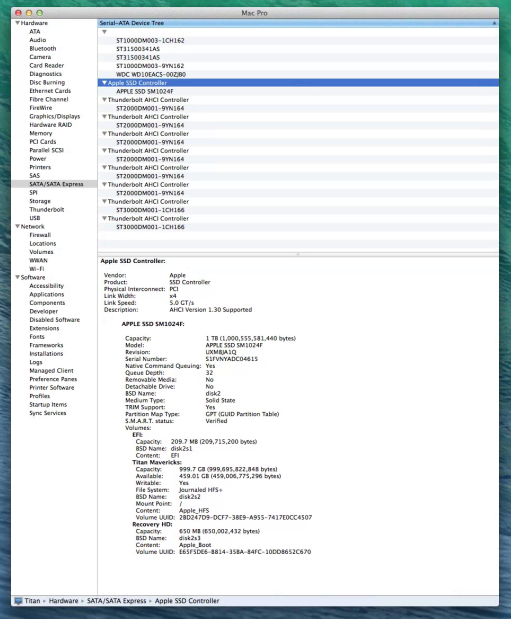
Task: Select Ethernet Cards in the sidebar
Action: tap(50, 91)
